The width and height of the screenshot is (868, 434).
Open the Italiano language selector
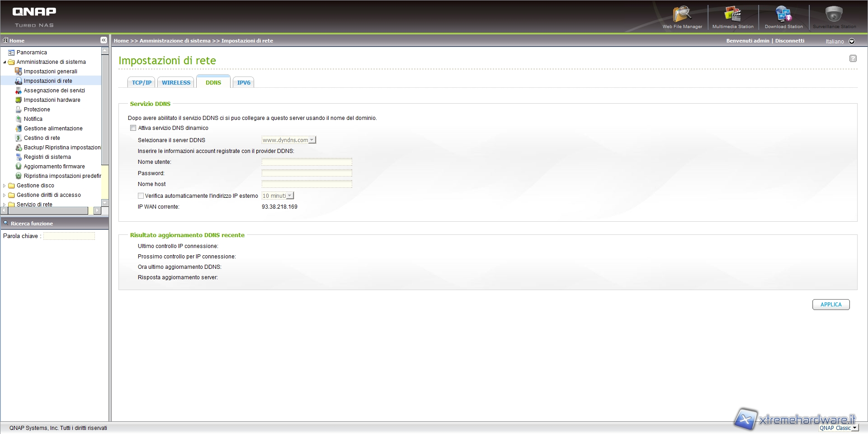point(852,41)
